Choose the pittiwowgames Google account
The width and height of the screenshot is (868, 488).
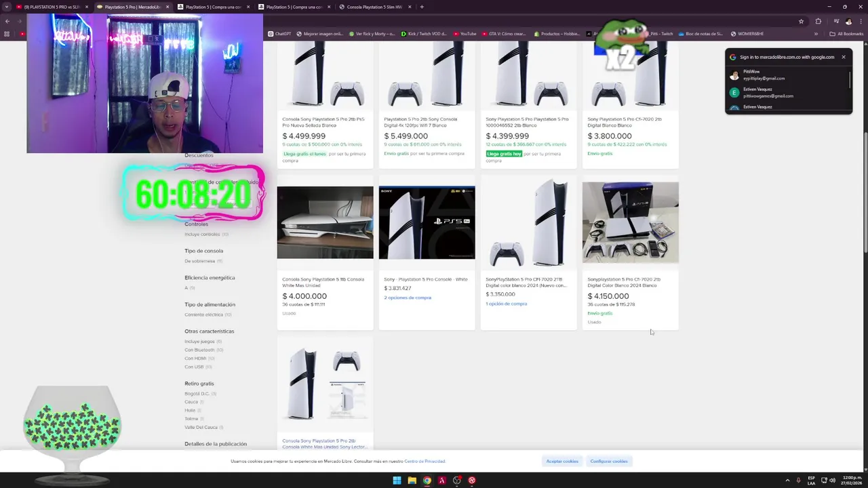[787, 92]
